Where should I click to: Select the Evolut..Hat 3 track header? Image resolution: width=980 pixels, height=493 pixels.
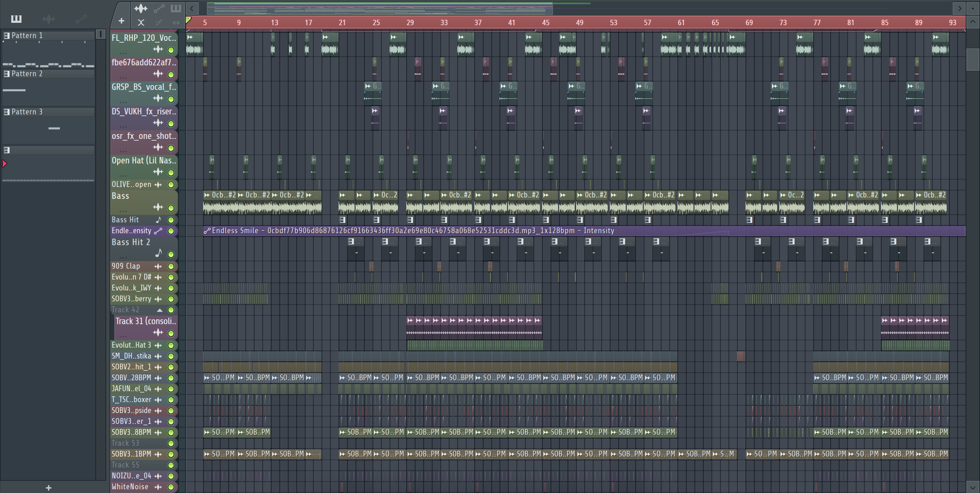(x=144, y=345)
